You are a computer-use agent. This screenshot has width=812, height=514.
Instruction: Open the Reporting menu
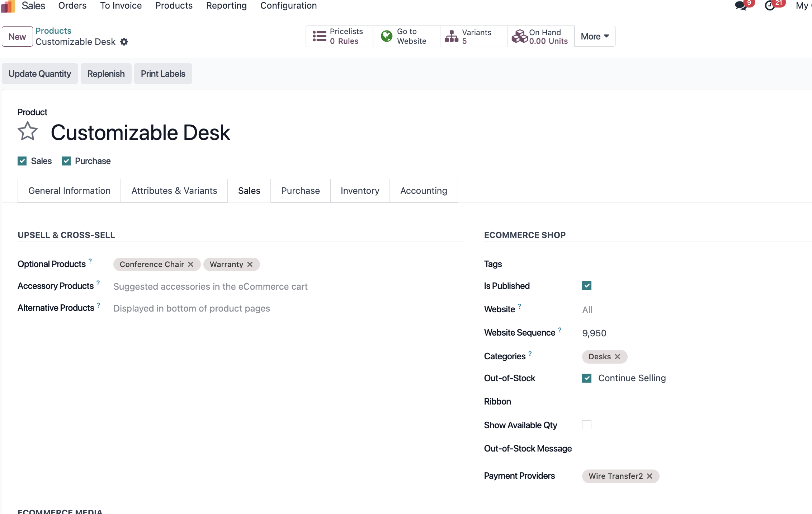(226, 6)
